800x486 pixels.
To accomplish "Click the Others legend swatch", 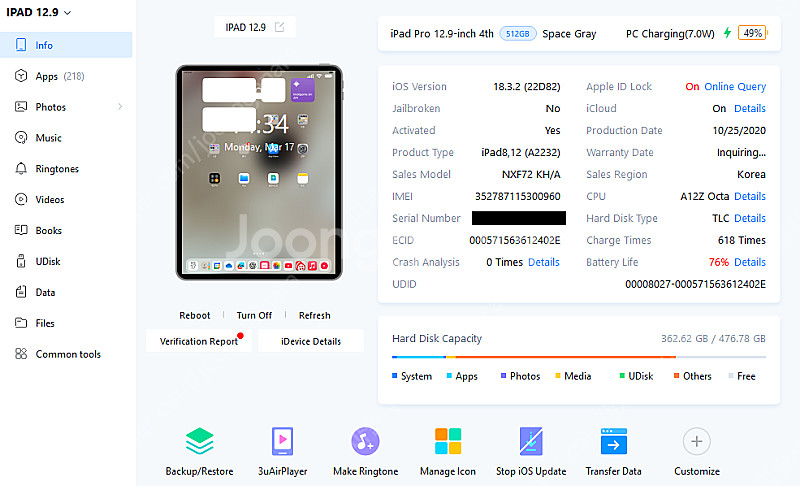I will point(677,376).
